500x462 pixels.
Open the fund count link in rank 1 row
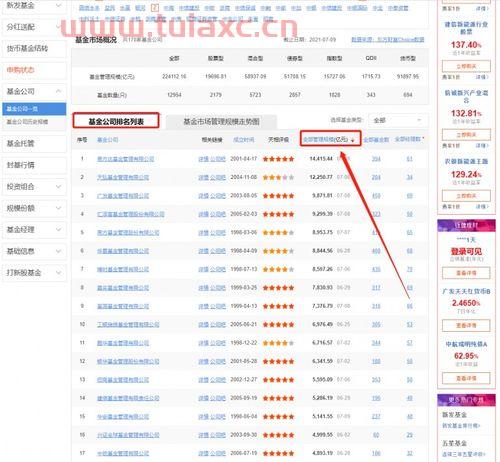[376, 159]
